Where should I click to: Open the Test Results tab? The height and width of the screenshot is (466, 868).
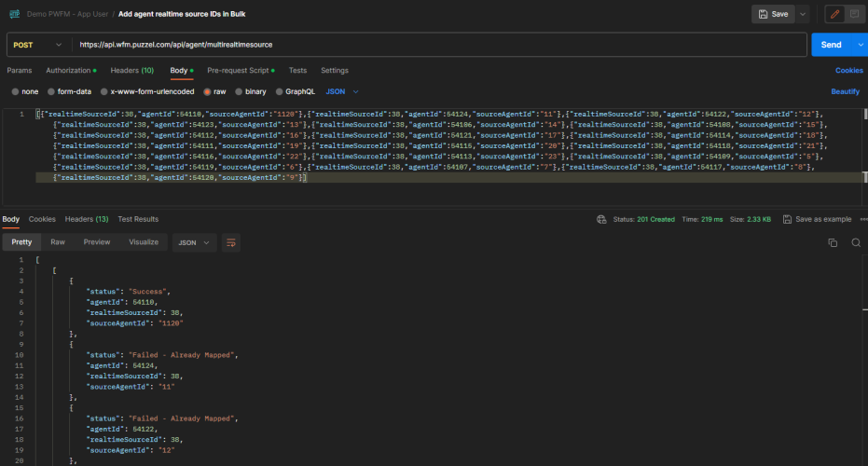coord(137,219)
